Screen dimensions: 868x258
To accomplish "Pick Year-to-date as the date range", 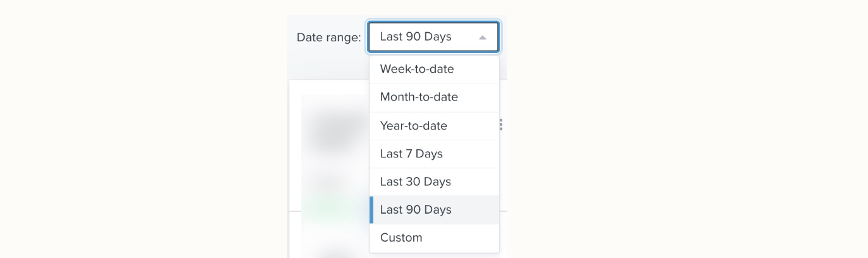I will click(414, 126).
